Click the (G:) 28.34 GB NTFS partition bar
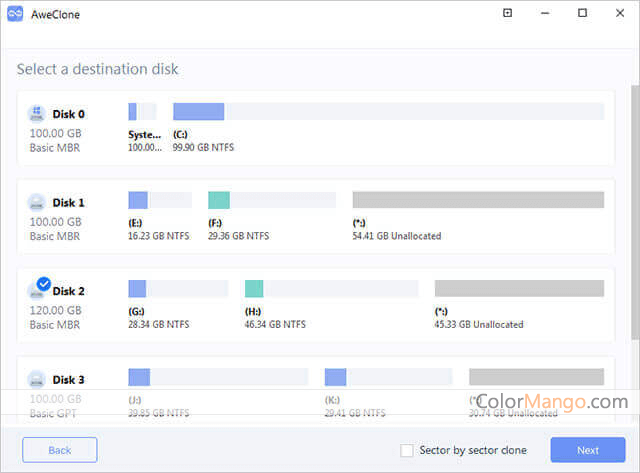The width and height of the screenshot is (640, 473). 178,289
